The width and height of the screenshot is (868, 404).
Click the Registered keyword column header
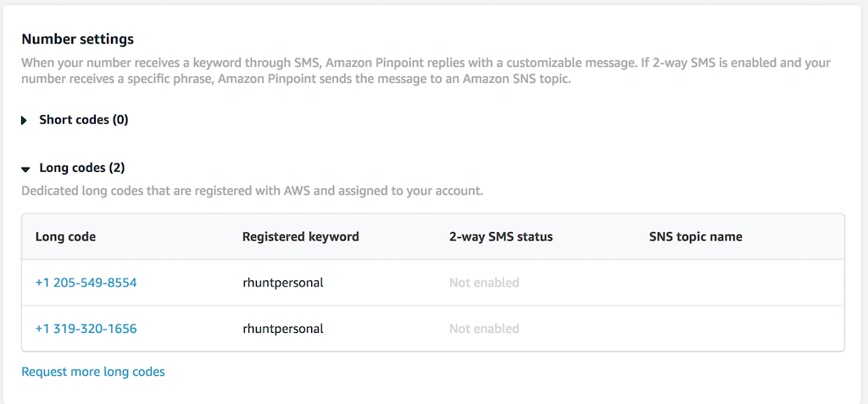tap(300, 237)
